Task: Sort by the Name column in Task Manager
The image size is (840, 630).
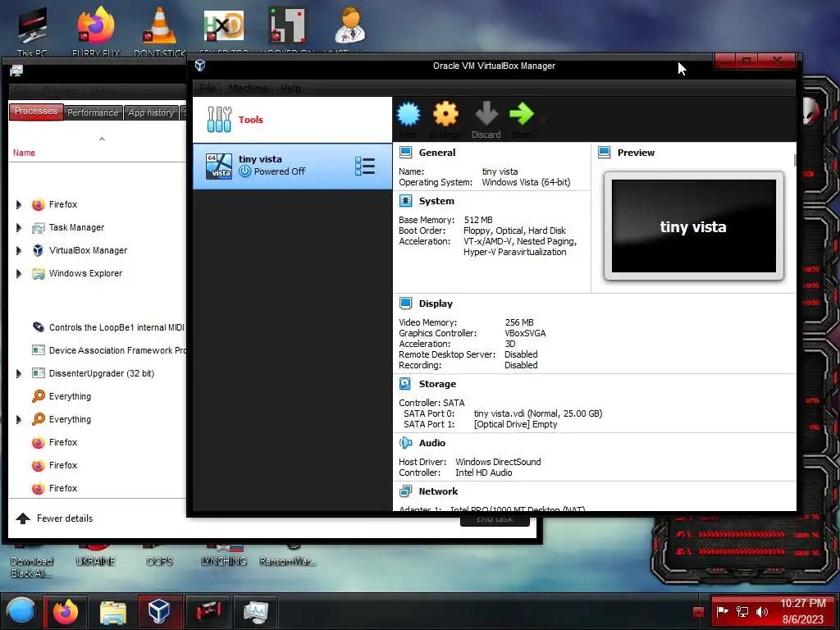Action: [x=24, y=153]
